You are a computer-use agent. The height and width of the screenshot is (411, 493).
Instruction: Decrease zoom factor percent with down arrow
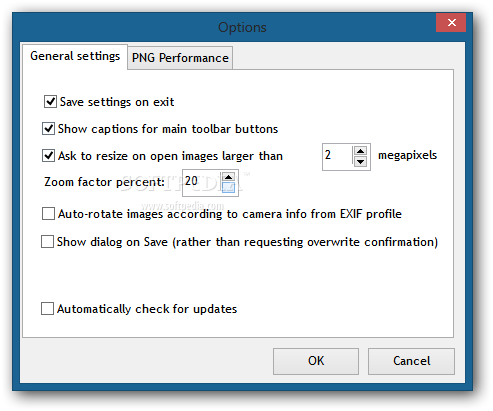point(228,188)
